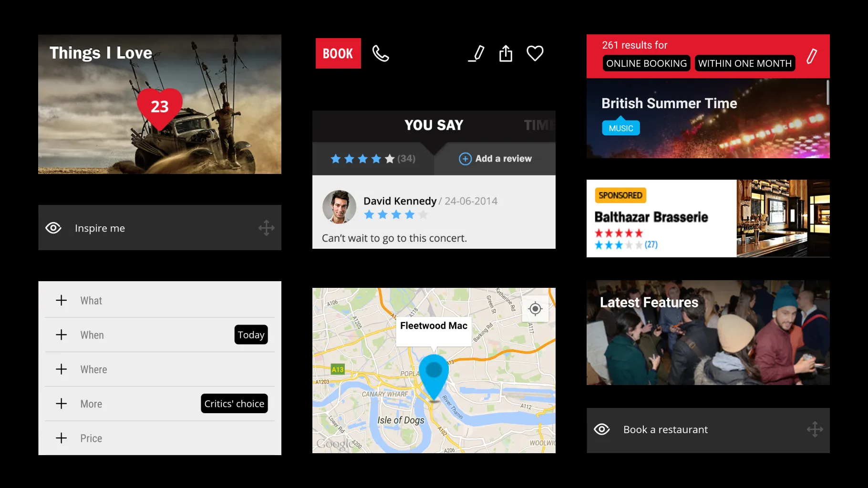
Task: Tap the plus circle icon beside Add a review
Action: pos(465,159)
